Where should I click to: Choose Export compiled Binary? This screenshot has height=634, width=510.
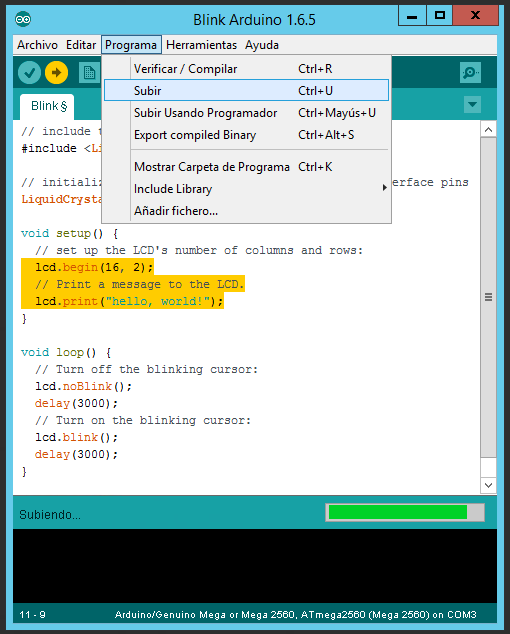(246, 135)
